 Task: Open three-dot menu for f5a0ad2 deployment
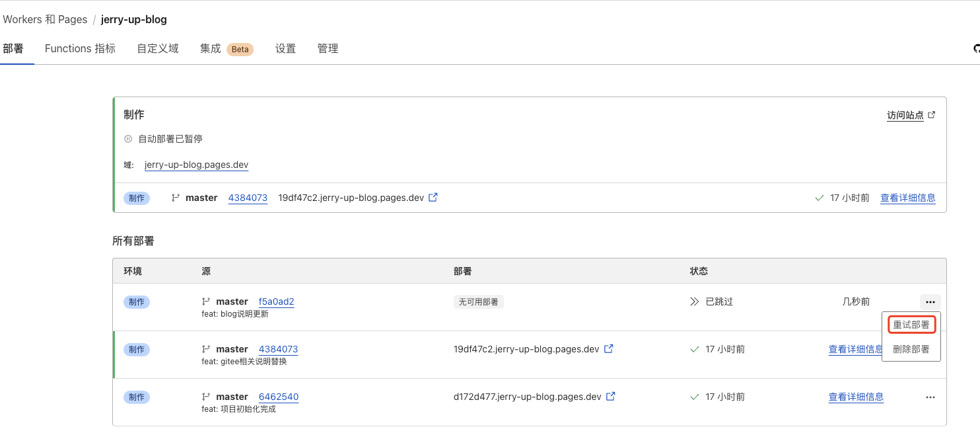tap(930, 302)
